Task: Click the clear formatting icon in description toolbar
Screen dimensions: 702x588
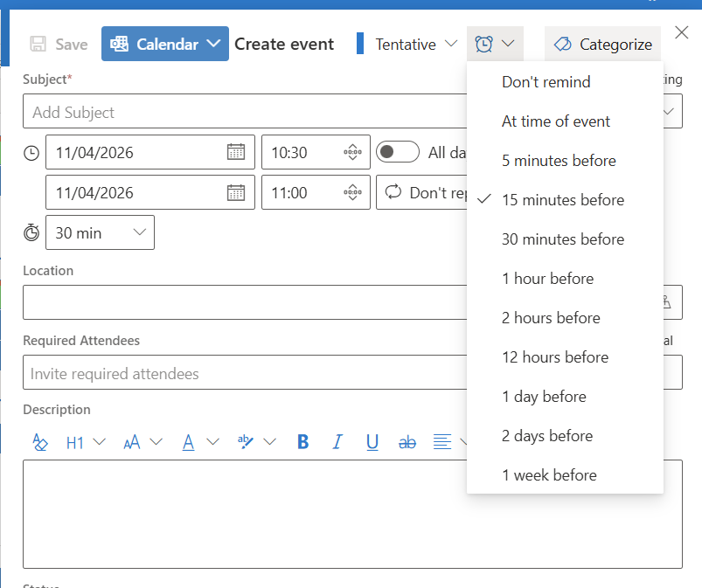Action: point(40,442)
